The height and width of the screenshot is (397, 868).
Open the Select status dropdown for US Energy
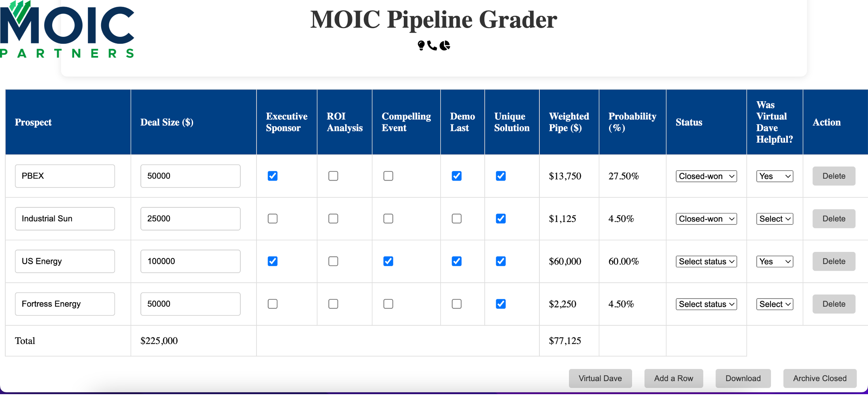pyautogui.click(x=706, y=261)
